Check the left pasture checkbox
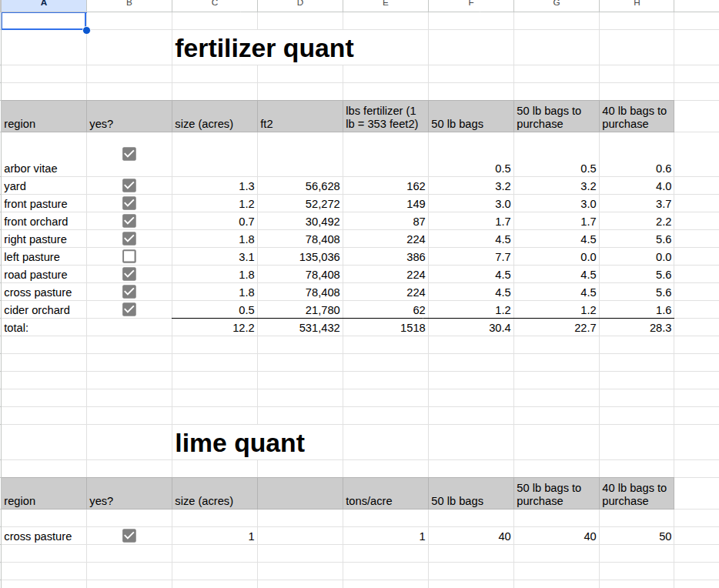 [129, 256]
